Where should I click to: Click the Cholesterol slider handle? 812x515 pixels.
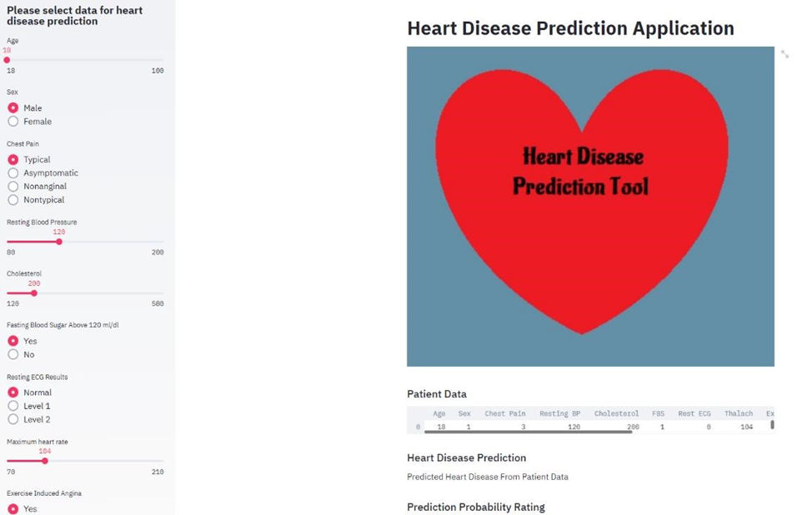[x=33, y=293]
